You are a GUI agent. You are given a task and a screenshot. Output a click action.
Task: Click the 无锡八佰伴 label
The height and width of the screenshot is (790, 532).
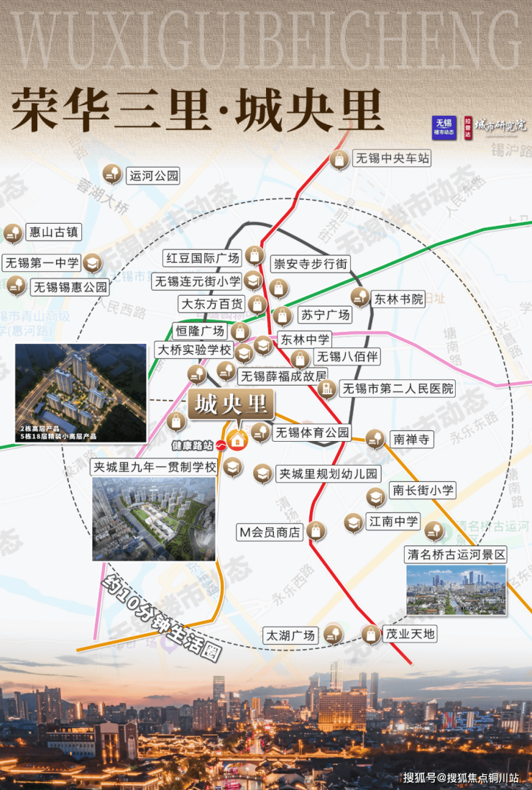[x=347, y=356]
